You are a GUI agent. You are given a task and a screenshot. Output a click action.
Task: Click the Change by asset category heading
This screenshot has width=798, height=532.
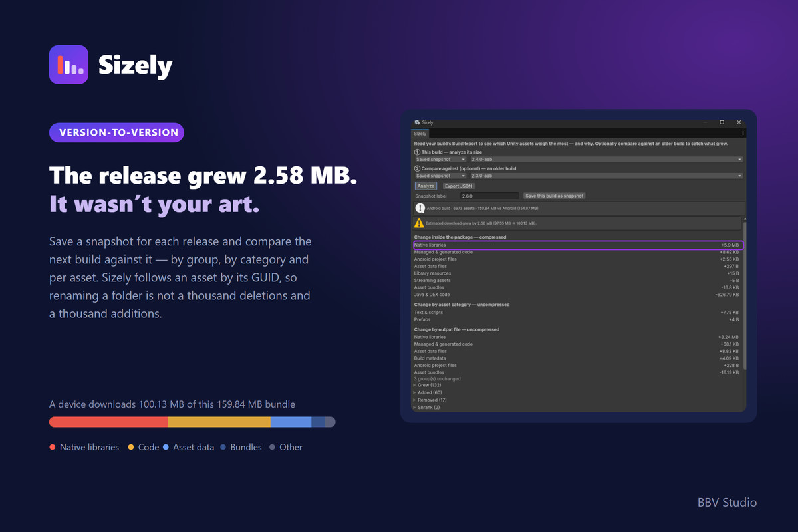pos(462,305)
